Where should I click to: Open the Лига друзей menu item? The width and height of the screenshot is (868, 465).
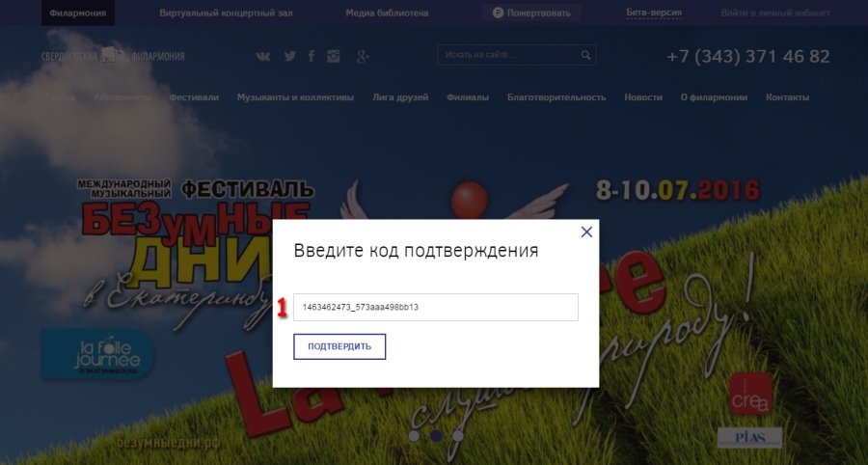[x=400, y=97]
